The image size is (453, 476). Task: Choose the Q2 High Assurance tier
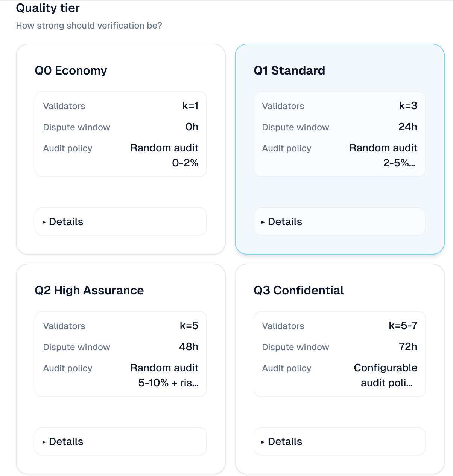[x=89, y=290]
